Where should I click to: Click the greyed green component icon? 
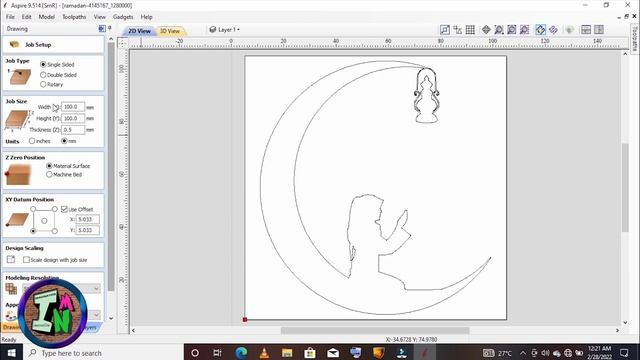(x=569, y=30)
